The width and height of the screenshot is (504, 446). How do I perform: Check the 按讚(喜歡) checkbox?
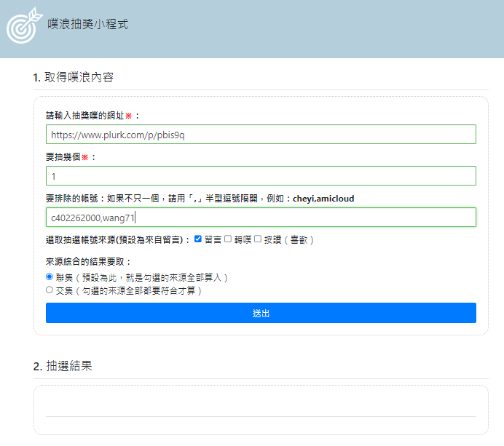point(258,239)
